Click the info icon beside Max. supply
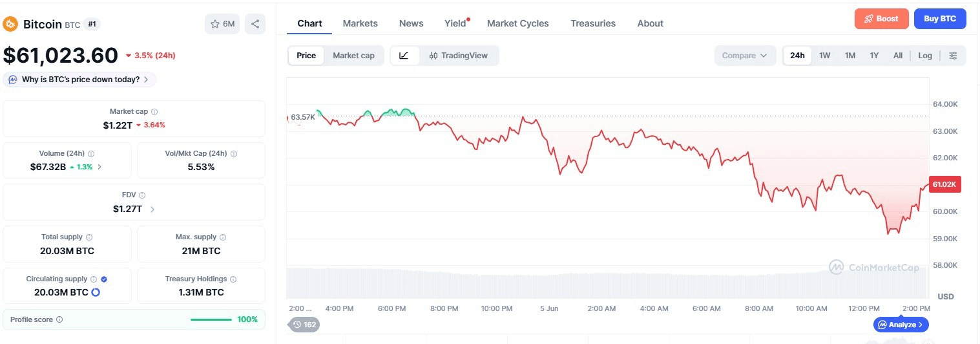 click(x=223, y=237)
